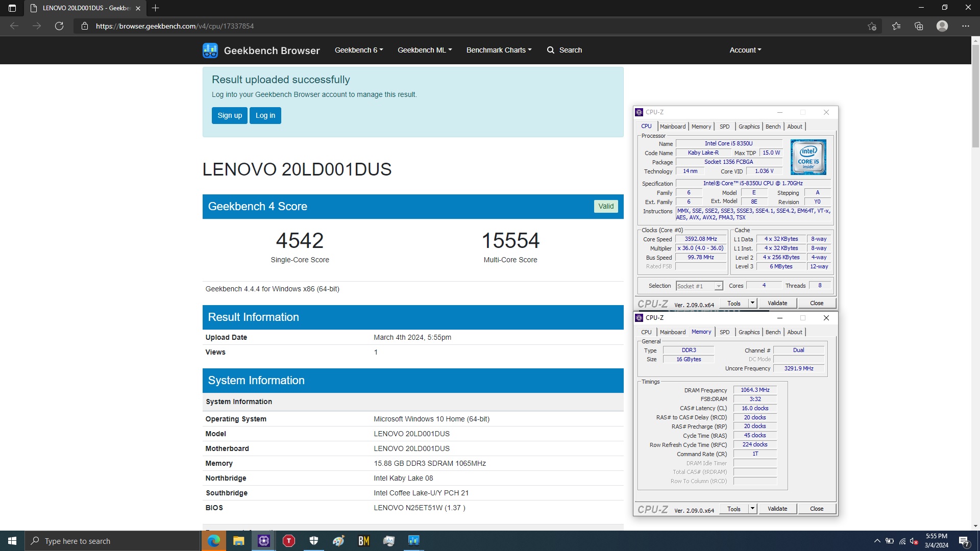The height and width of the screenshot is (551, 980).
Task: Expand the Geekbench ML dropdown menu
Action: click(x=425, y=50)
